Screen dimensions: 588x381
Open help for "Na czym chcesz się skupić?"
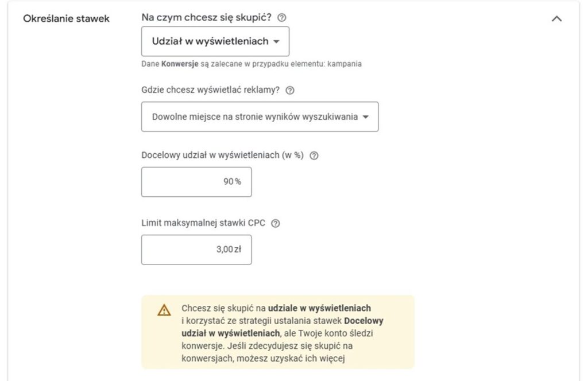coord(281,18)
